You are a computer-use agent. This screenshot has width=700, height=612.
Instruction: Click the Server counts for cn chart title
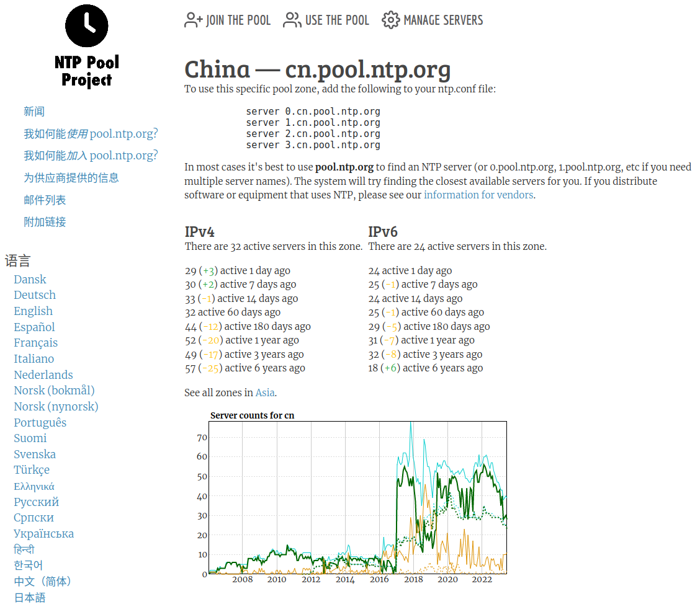click(252, 415)
